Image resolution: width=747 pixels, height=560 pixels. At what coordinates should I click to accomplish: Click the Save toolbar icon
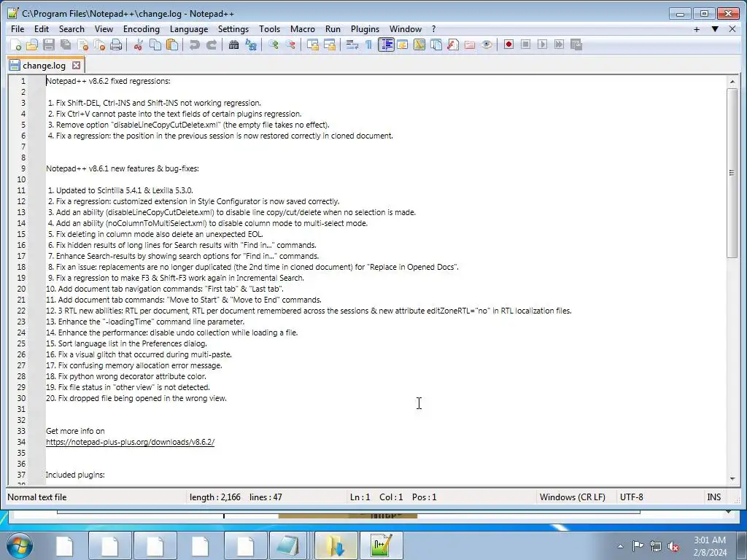[49, 44]
